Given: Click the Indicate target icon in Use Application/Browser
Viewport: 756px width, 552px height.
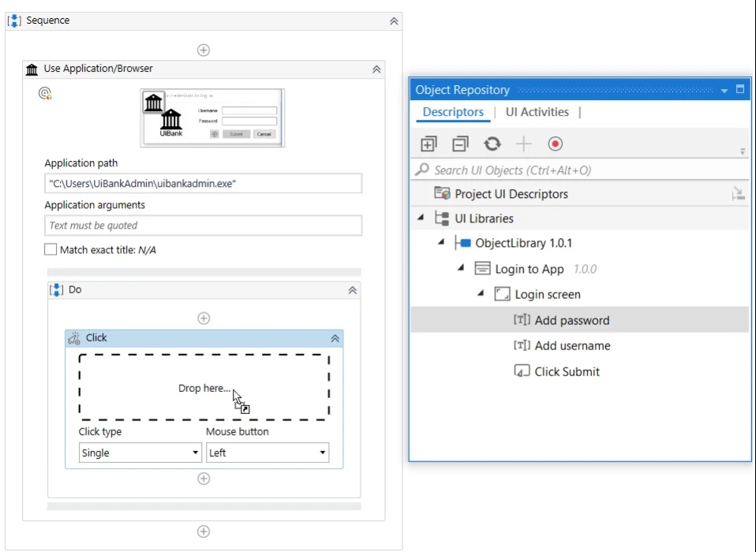Looking at the screenshot, I should 45,93.
